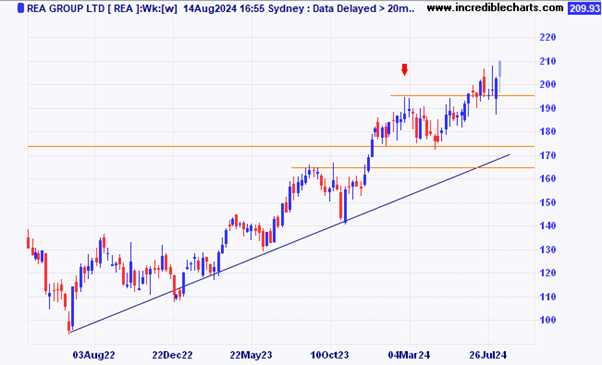The height and width of the screenshot is (365, 602).
Task: Click the 03Aug22 date axis label
Action: click(94, 355)
